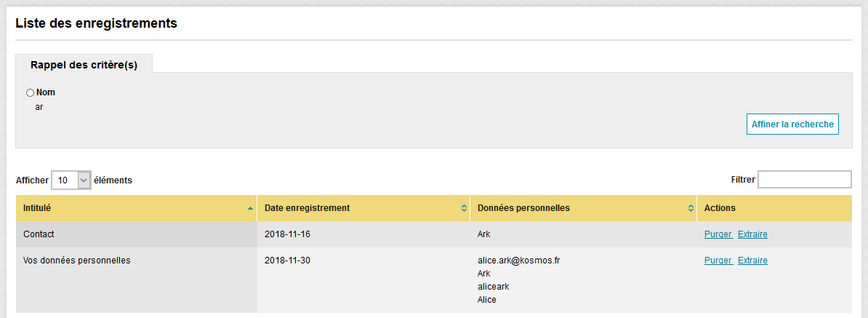The image size is (868, 318).
Task: Click the sort arrows beside Date enregistrement
Action: pos(464,208)
